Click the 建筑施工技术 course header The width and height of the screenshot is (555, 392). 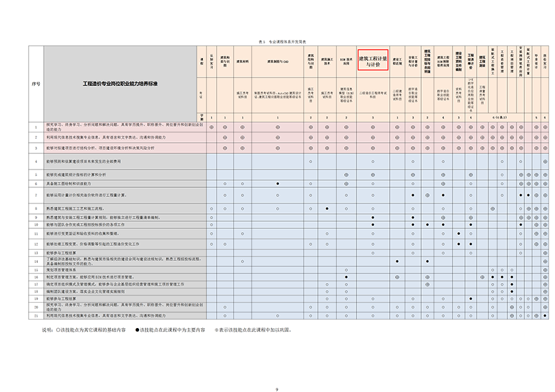(x=327, y=61)
